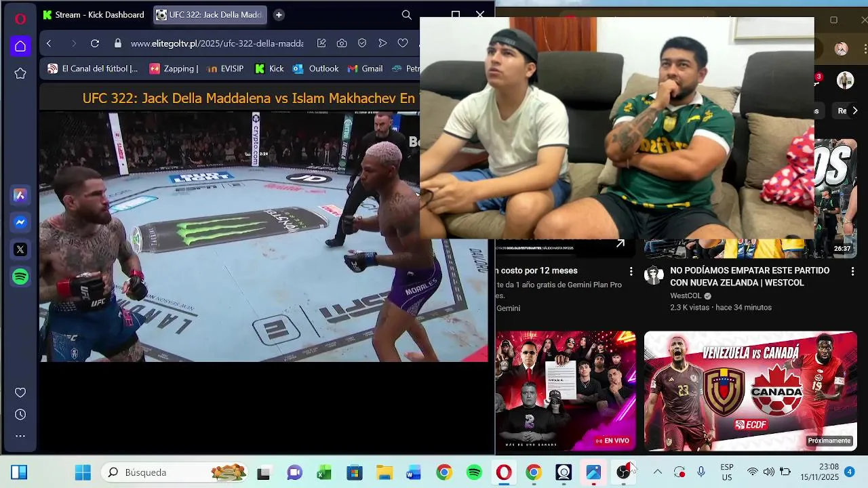Open the clock showing 23:08
The width and height of the screenshot is (868, 488).
click(819, 472)
